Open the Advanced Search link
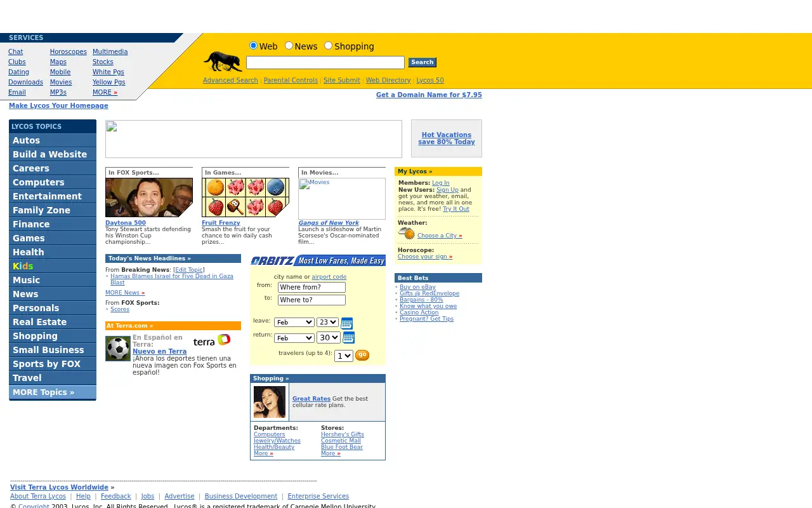812x508 pixels. 230,81
